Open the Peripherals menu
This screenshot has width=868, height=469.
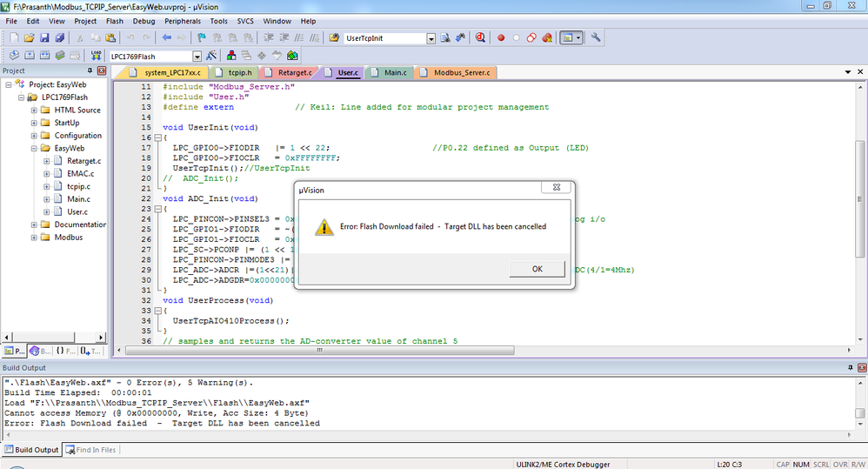click(x=183, y=21)
